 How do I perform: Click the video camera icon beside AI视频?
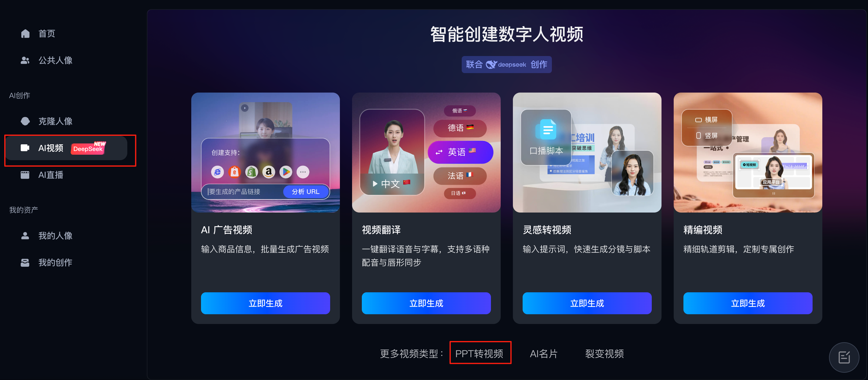coord(25,148)
